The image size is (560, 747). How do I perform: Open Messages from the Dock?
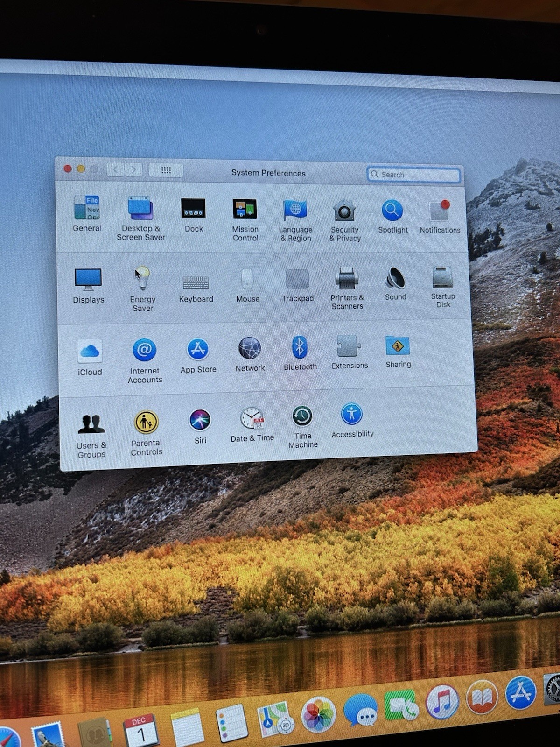click(x=361, y=710)
